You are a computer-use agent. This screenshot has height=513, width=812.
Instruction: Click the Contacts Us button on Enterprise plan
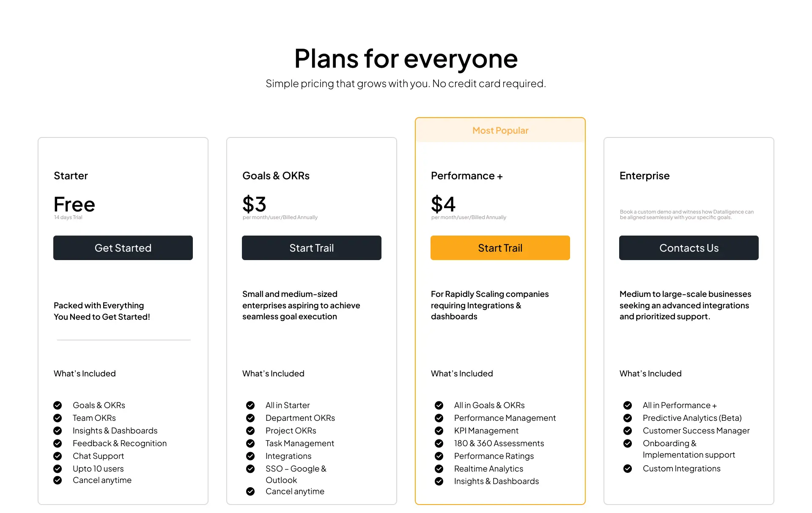coord(689,247)
